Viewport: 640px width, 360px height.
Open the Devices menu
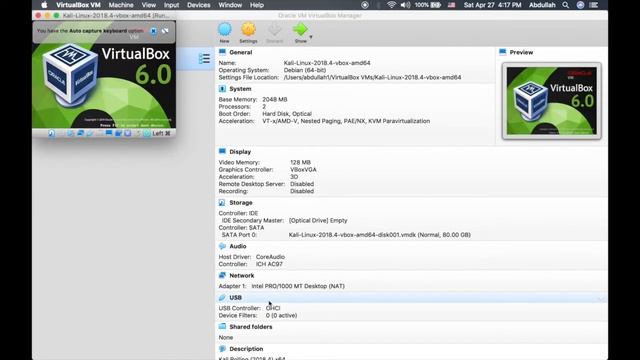pos(199,5)
